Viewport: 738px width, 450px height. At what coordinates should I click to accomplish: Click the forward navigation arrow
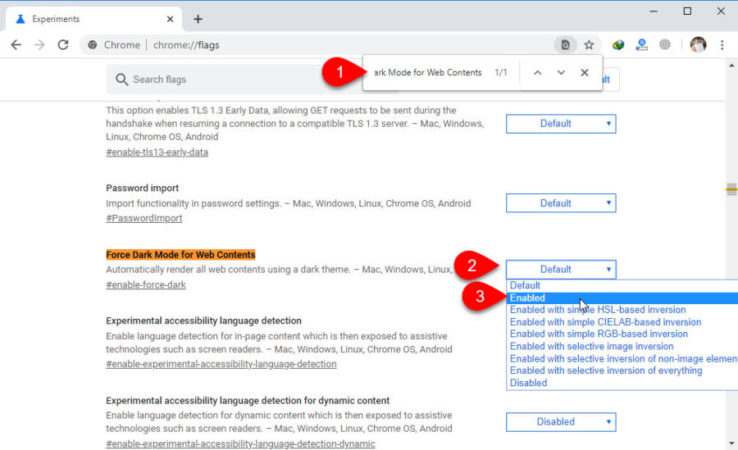point(40,45)
